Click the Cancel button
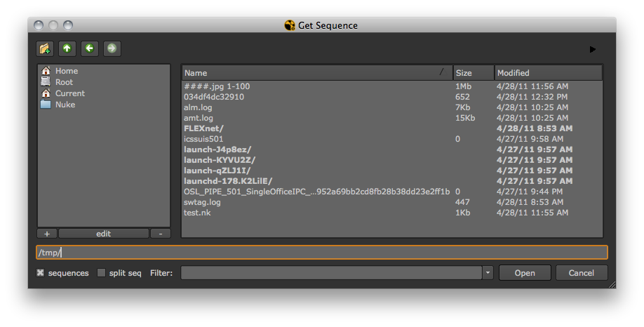 582,273
